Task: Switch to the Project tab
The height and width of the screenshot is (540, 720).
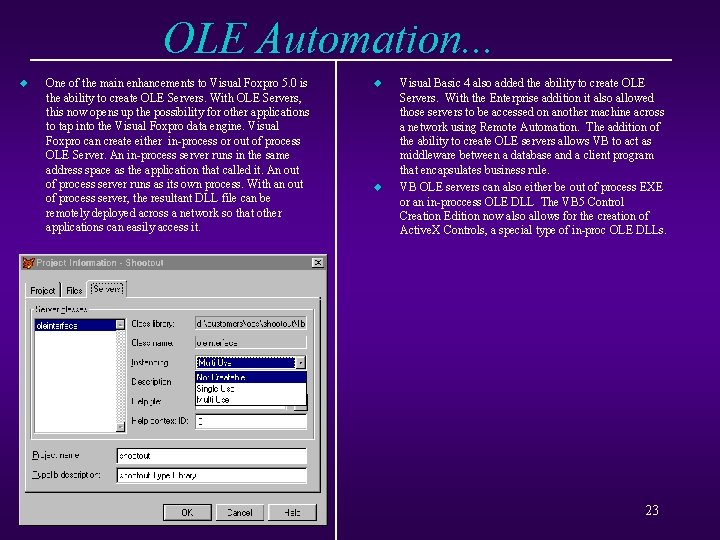Action: tap(42, 290)
